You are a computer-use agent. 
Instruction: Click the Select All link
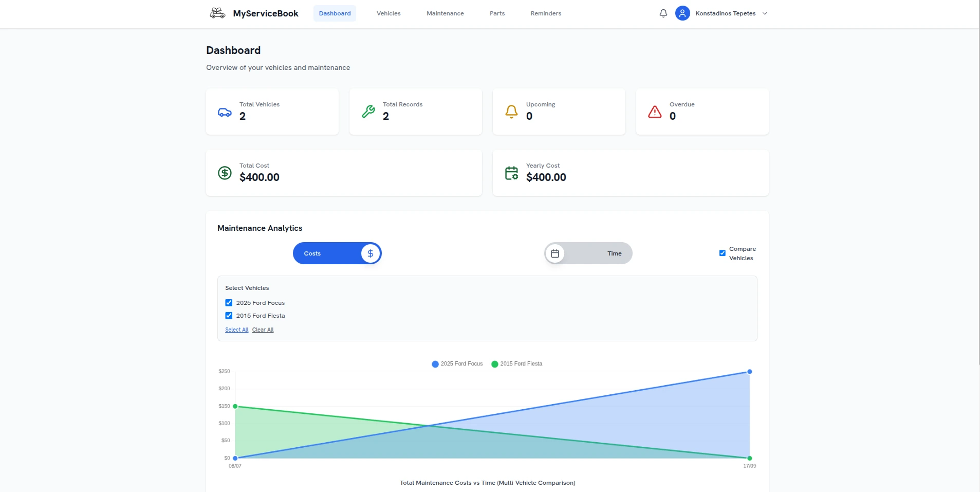coord(236,330)
